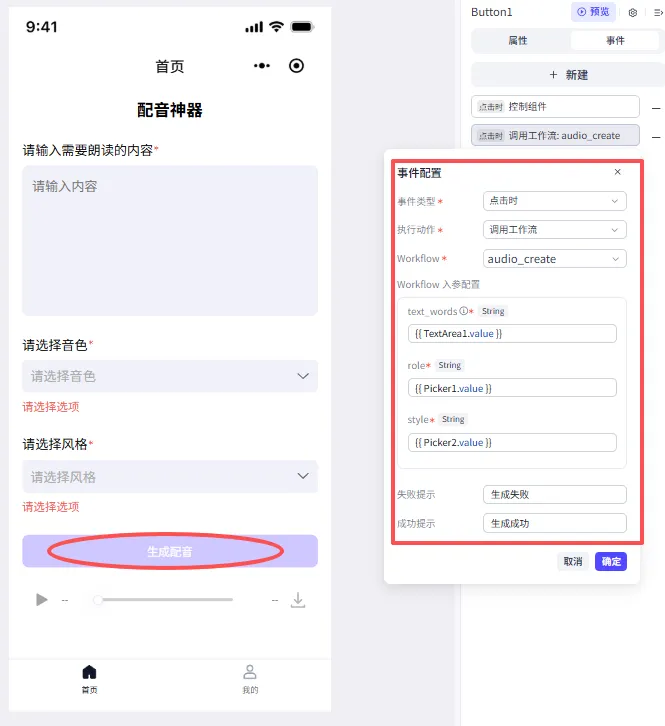Click the text_words input with TextArea1.value
Viewport: 665px width, 726px height.
coord(512,333)
